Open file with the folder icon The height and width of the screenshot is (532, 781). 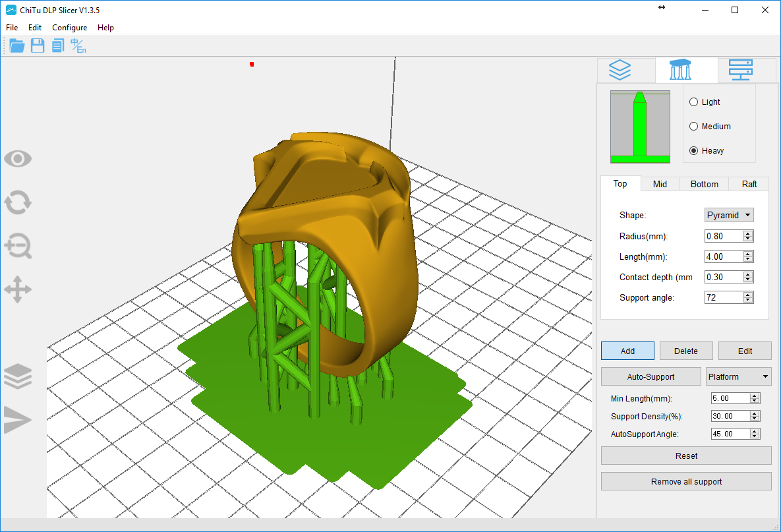click(x=17, y=46)
